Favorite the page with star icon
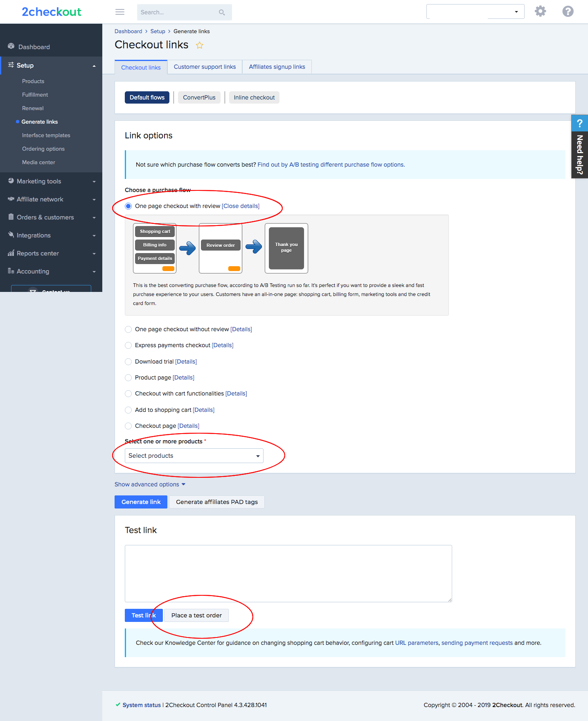 [200, 45]
